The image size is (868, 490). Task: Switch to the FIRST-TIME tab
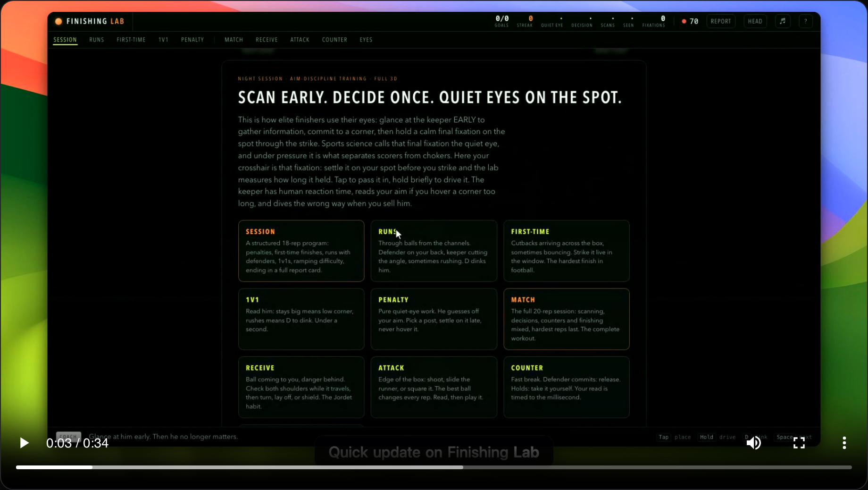(x=131, y=40)
